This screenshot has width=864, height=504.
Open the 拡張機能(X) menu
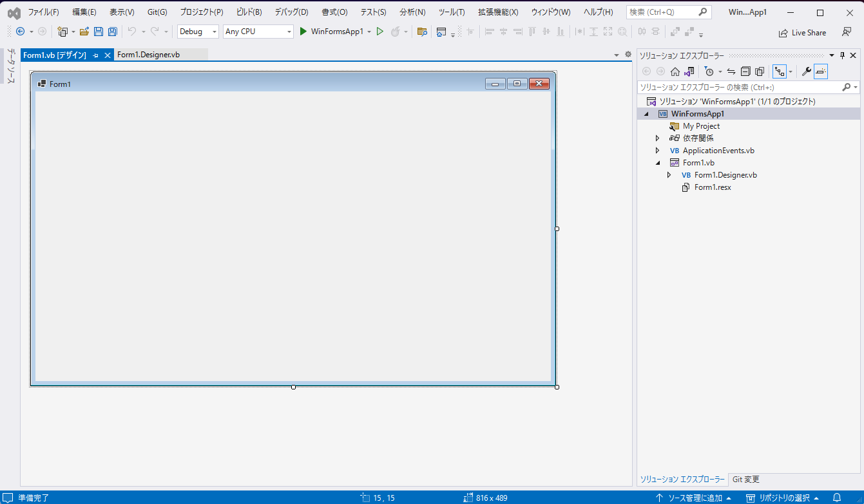tap(498, 12)
